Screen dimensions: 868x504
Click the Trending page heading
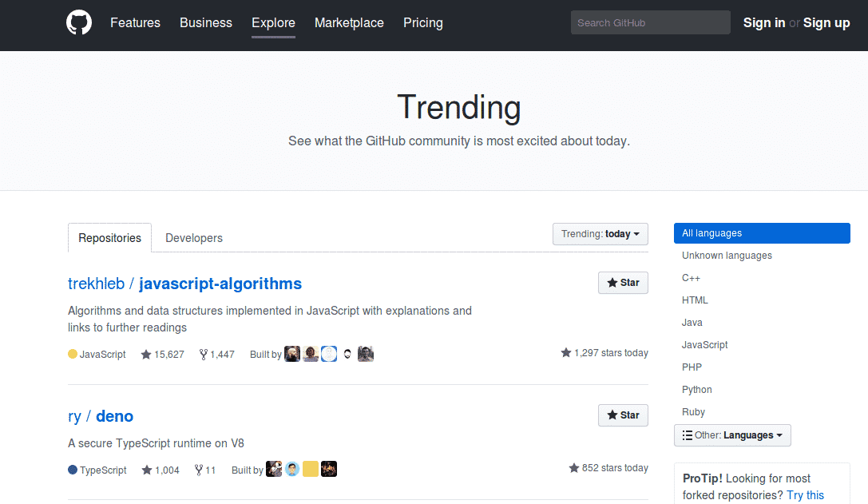click(459, 108)
